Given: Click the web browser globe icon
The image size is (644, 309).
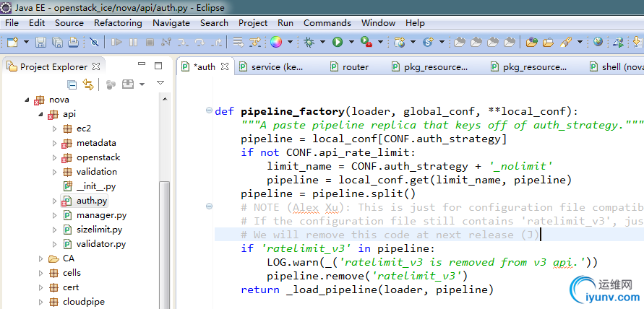Looking at the screenshot, I should click(598, 42).
